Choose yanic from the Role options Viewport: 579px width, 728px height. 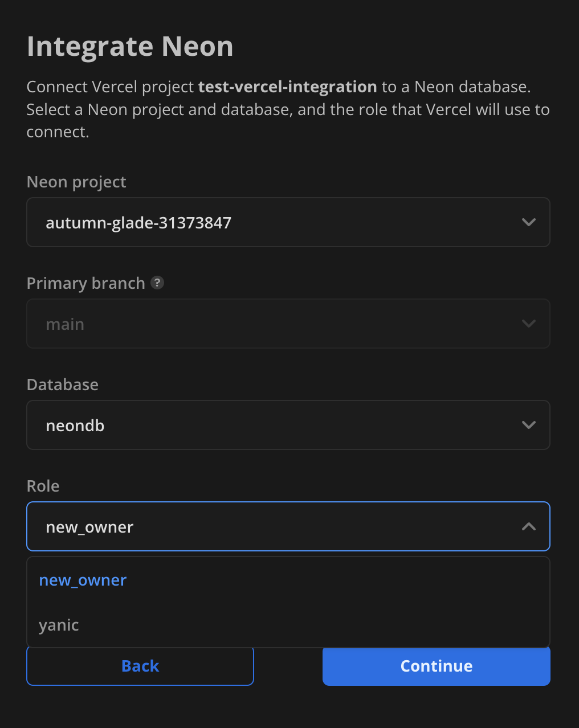coord(59,625)
